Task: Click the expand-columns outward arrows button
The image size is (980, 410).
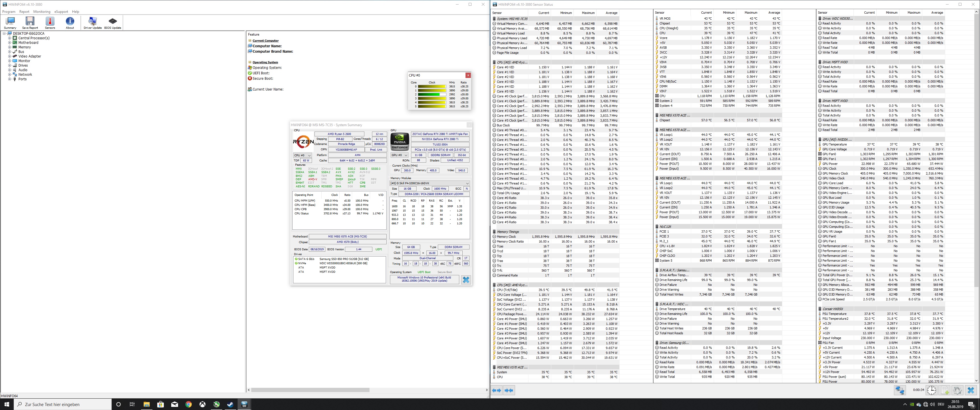Action: 497,390
